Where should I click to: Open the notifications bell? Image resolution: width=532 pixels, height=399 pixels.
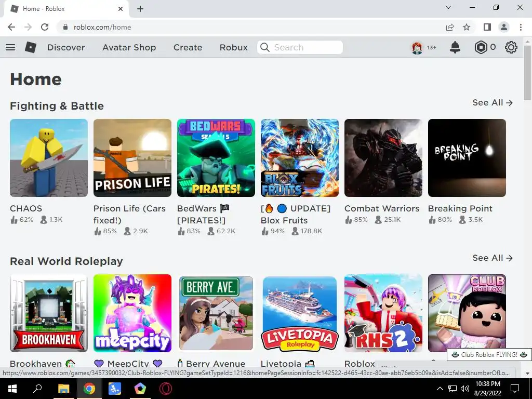click(455, 47)
